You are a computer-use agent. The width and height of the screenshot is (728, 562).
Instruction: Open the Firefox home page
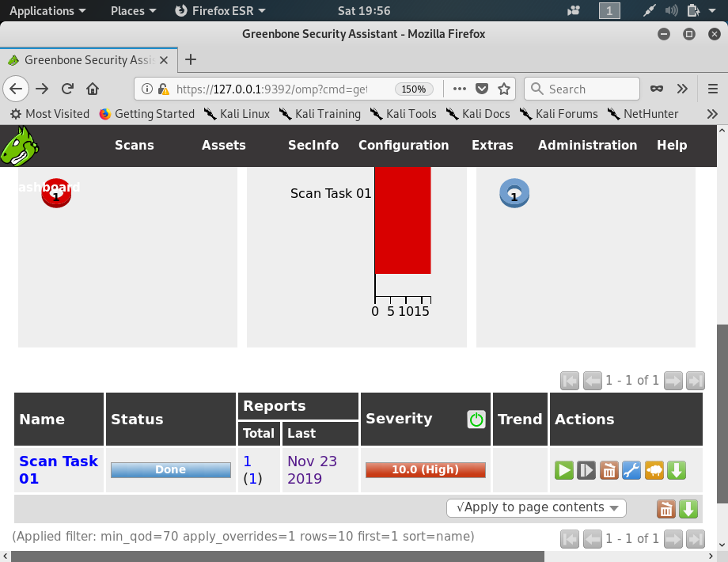click(93, 89)
